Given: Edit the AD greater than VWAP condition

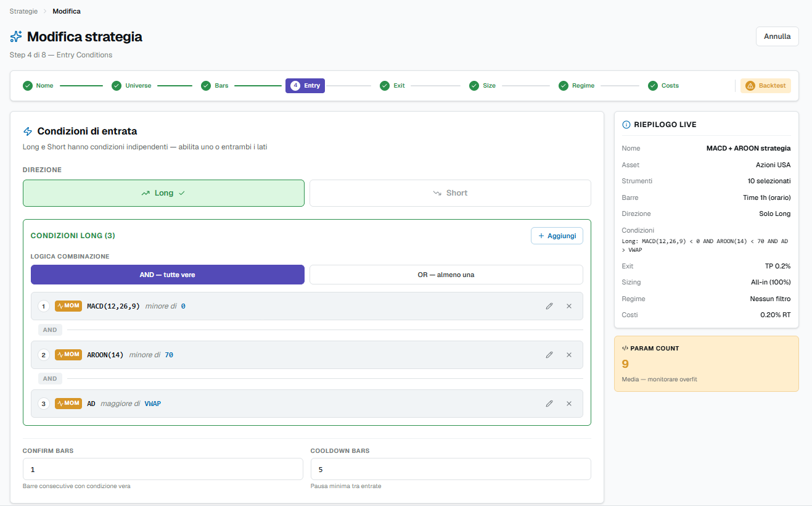Looking at the screenshot, I should pyautogui.click(x=549, y=404).
